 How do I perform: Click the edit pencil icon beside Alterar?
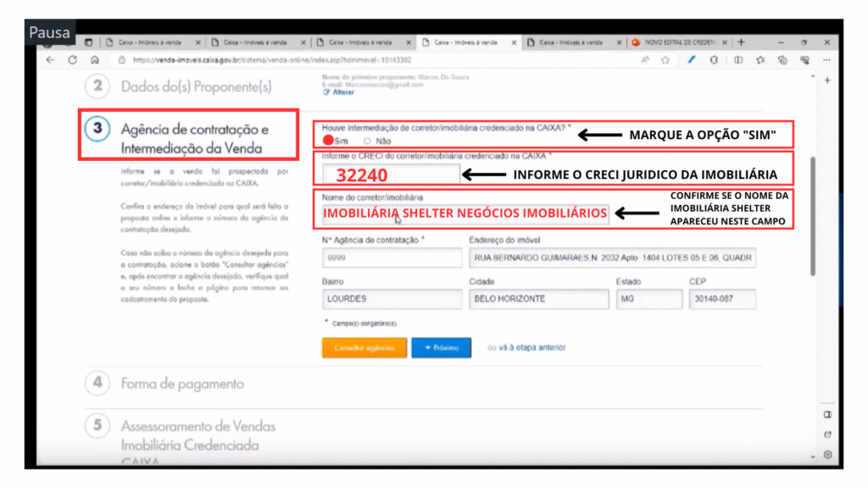(x=326, y=92)
